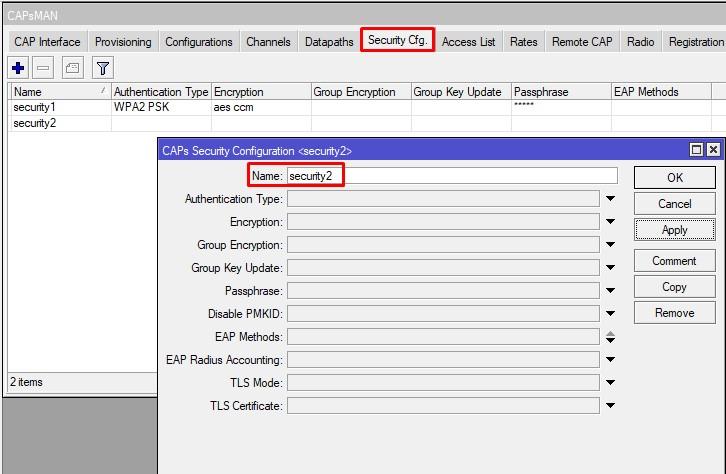Click the Comment toolbar icon
This screenshot has width=726, height=474.
tap(72, 68)
